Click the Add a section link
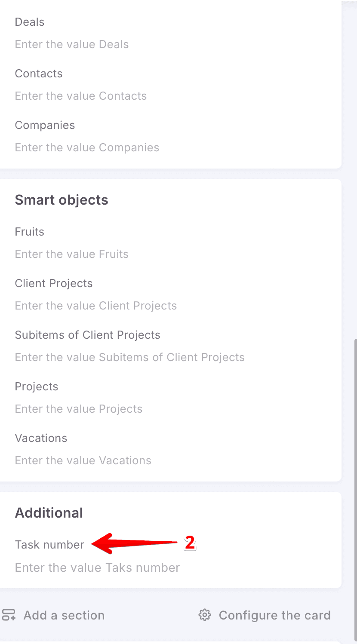The image size is (357, 644). 64,615
